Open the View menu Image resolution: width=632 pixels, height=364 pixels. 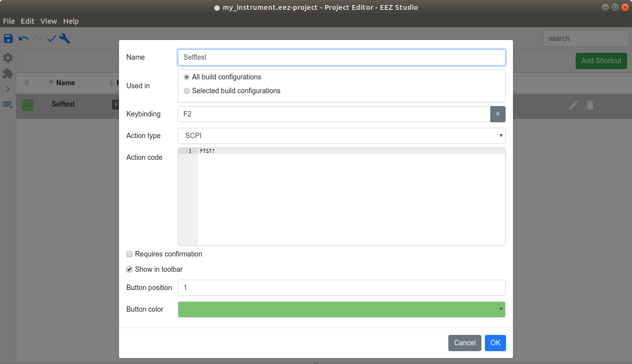[49, 21]
